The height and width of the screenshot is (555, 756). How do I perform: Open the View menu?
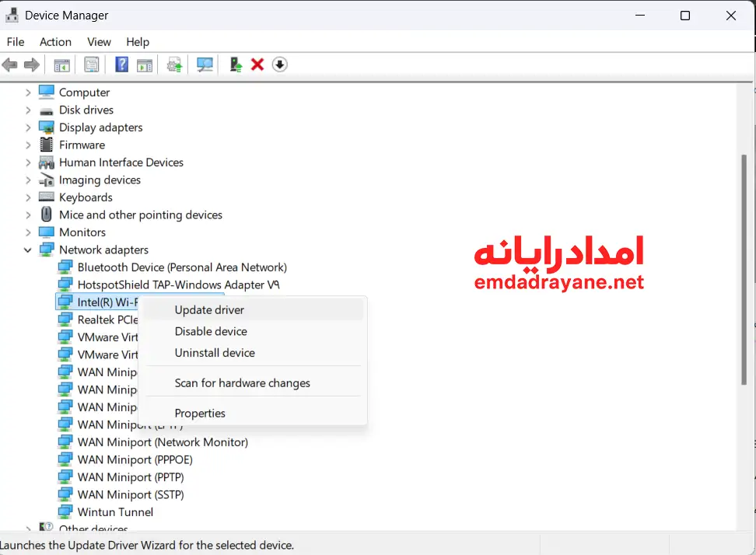pos(99,42)
